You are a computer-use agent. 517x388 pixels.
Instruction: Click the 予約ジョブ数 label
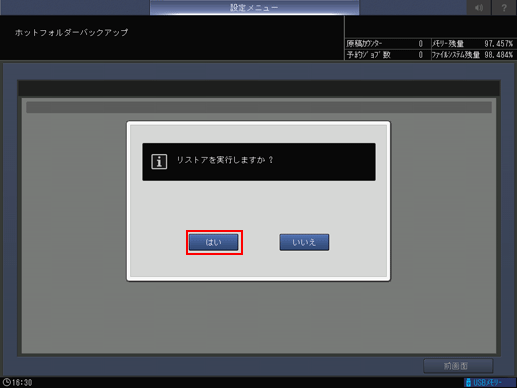[x=369, y=55]
